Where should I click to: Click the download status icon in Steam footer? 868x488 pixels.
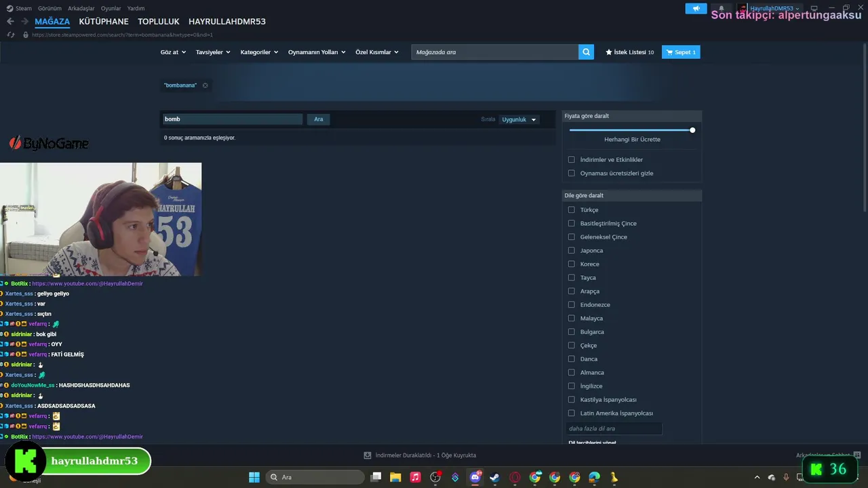click(368, 455)
